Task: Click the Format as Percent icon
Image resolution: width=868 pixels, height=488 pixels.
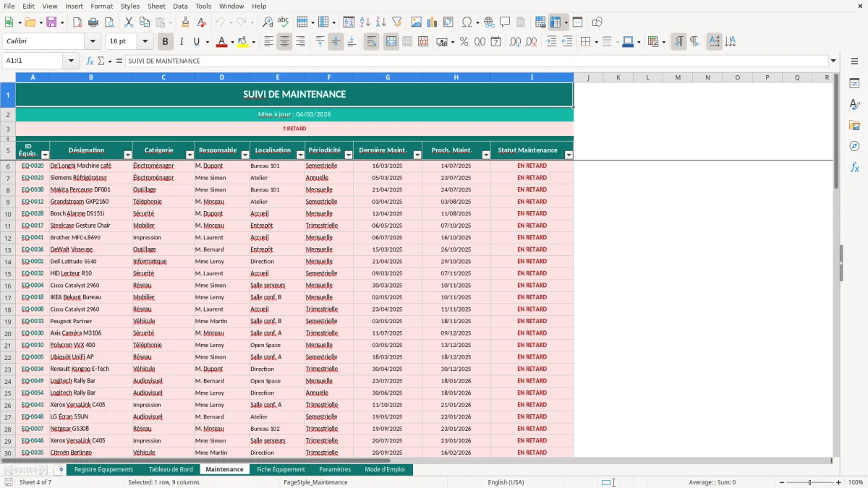Action: [464, 42]
